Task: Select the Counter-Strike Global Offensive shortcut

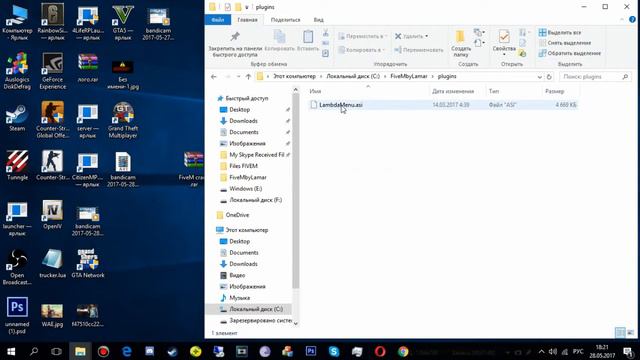Action: 53,120
